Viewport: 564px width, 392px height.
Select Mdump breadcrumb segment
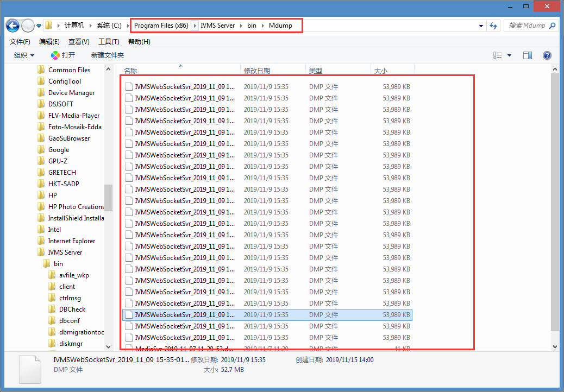pyautogui.click(x=280, y=26)
